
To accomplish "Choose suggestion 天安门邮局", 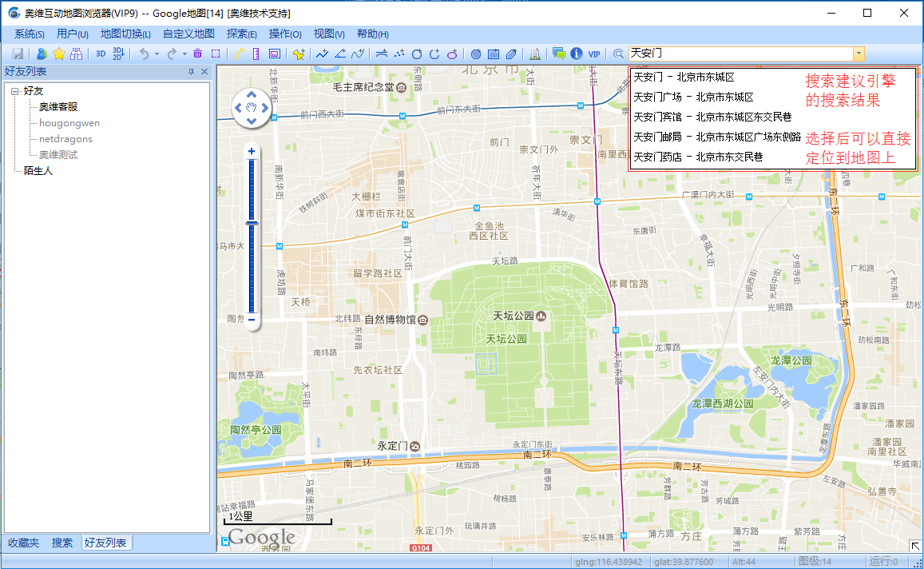I will coord(717,137).
